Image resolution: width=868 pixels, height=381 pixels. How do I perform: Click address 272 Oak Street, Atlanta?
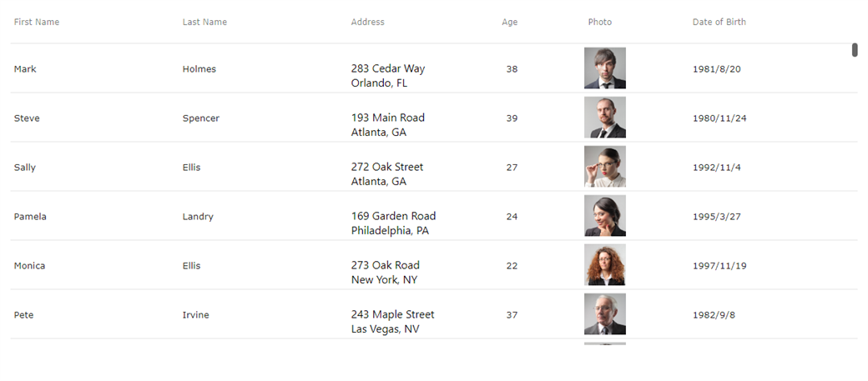[386, 173]
